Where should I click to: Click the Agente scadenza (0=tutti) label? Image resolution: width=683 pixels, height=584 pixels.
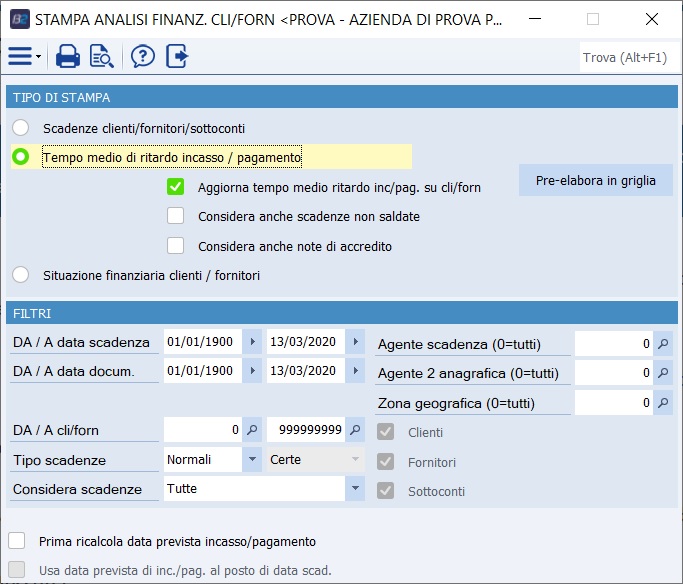460,344
